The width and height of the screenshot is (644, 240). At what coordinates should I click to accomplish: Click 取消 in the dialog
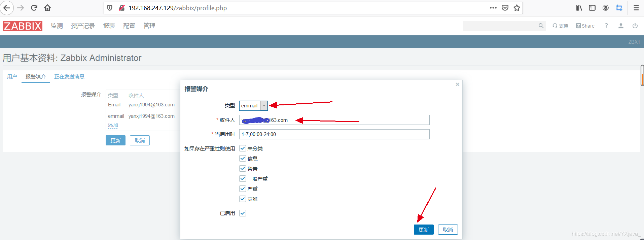click(448, 230)
